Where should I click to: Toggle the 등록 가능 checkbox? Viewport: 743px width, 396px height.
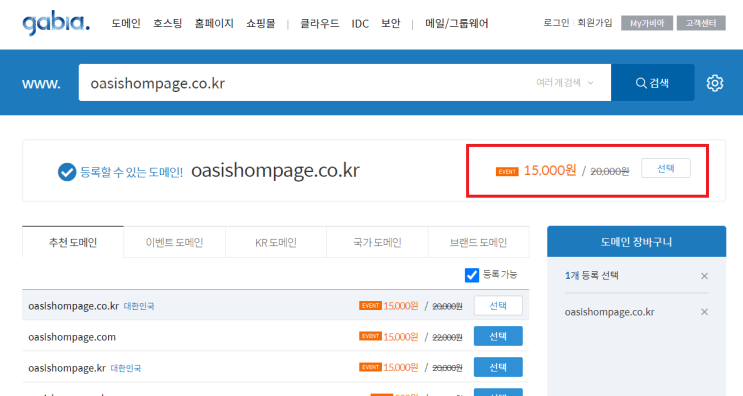pos(471,275)
